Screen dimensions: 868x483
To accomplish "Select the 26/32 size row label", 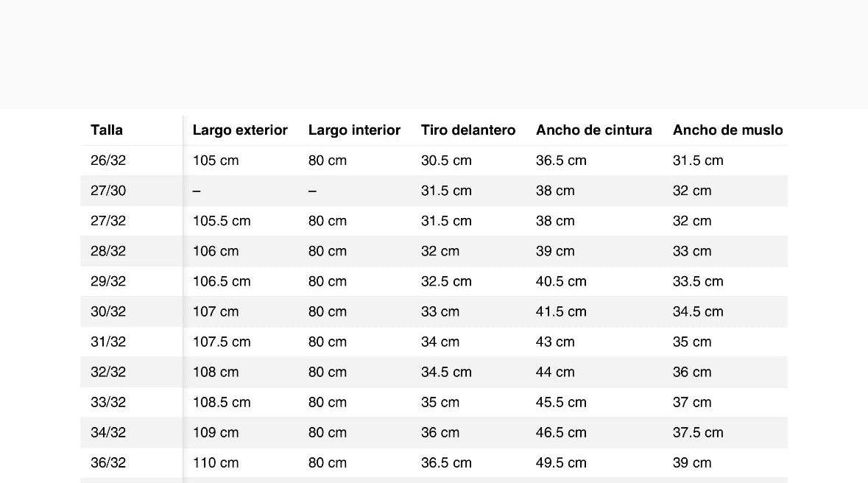I will [108, 161].
